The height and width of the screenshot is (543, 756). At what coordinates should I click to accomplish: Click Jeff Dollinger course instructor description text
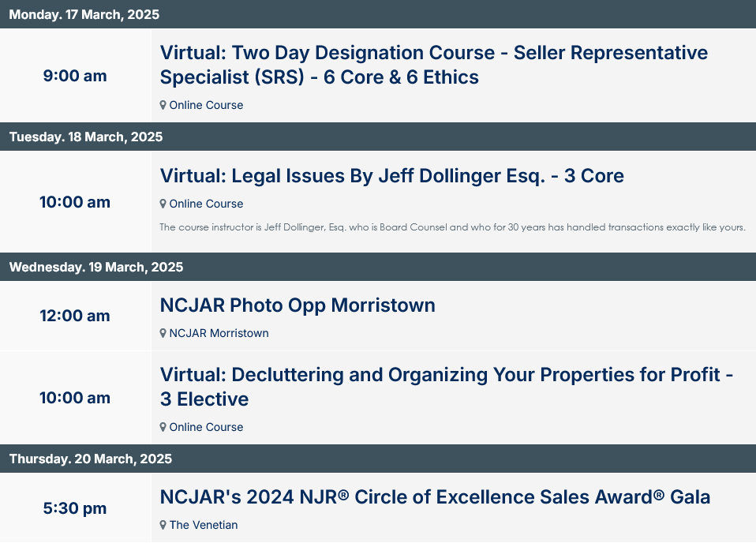(453, 227)
